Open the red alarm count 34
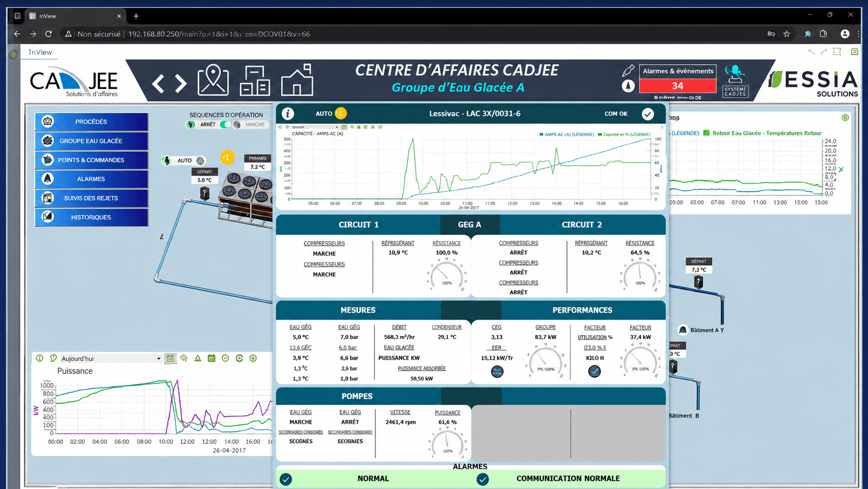Screen dimensions: 868x489 [677, 86]
